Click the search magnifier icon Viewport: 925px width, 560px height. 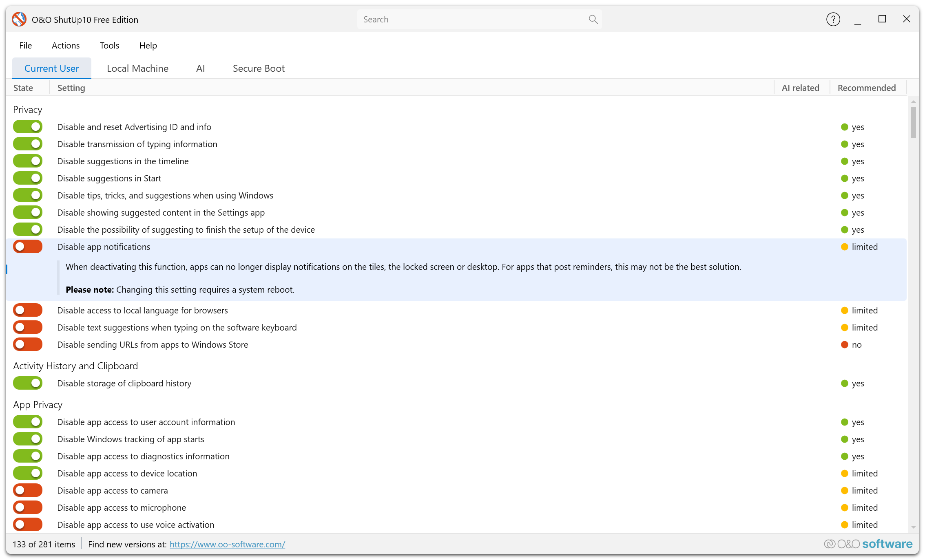tap(593, 19)
